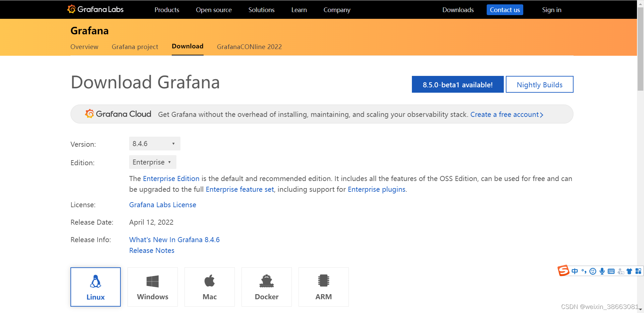Viewport: 644px width, 313px height.
Task: Open the Solutions menu
Action: tap(261, 10)
